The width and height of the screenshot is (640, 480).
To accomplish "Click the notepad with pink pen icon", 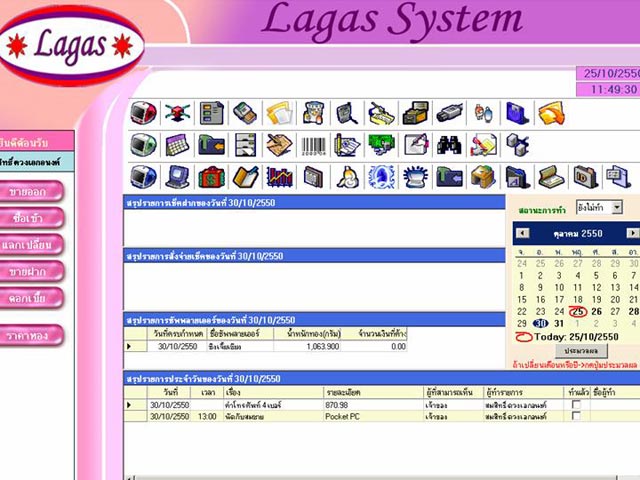I will tap(415, 145).
